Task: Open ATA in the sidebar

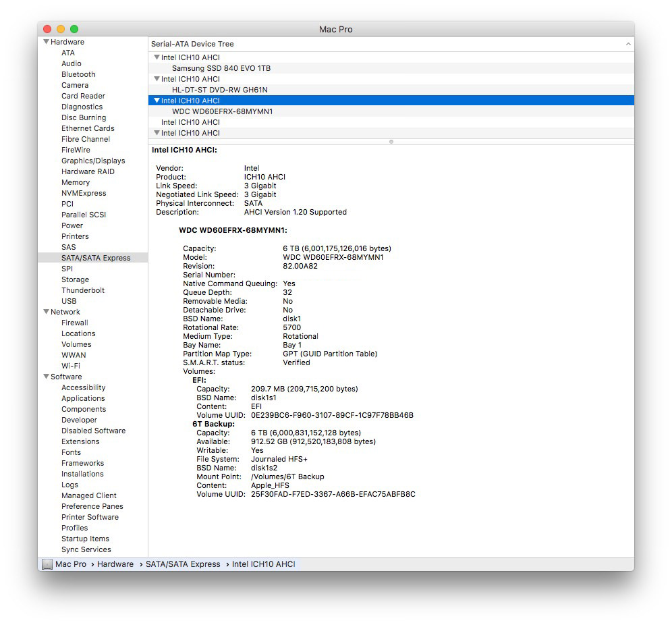Action: (68, 53)
